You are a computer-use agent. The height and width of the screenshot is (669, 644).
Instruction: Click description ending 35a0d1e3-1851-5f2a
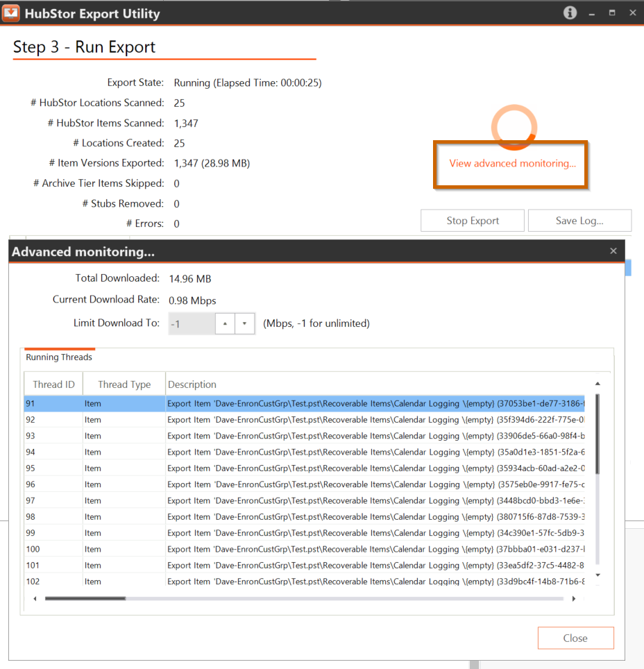pos(375,452)
